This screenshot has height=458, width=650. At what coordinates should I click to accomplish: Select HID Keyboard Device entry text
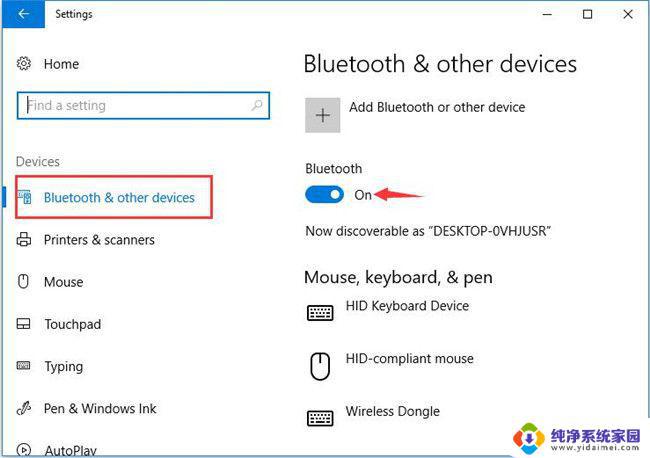tap(407, 306)
